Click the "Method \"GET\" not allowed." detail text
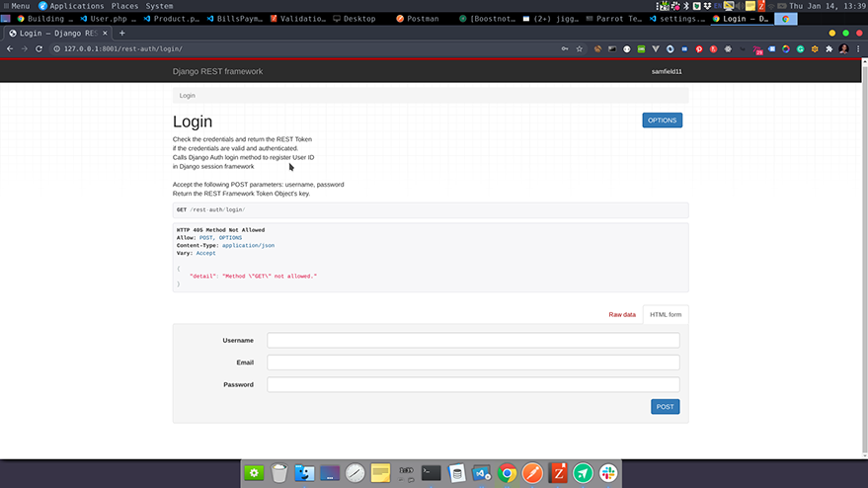Screen dimensions: 868x488 point(270,276)
